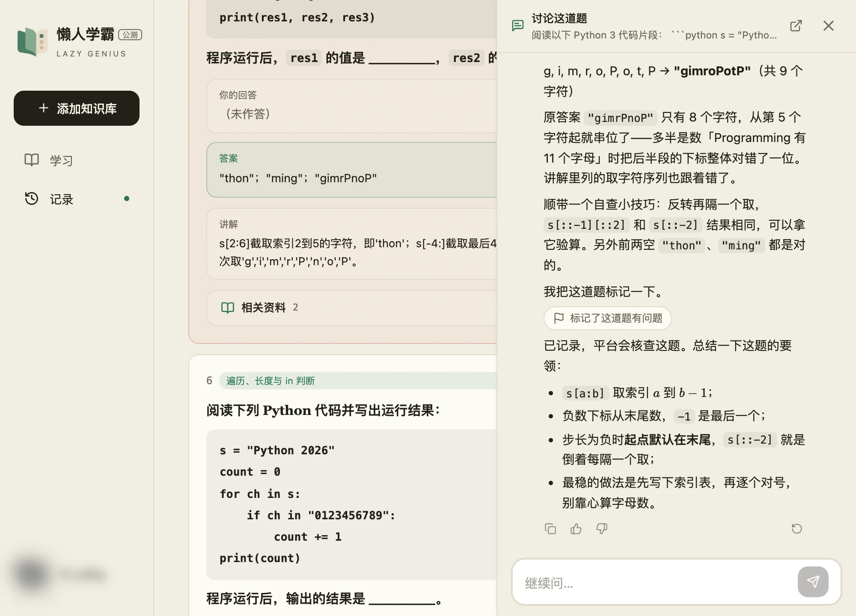
Task: Open discussion in a new window
Action: 796,26
